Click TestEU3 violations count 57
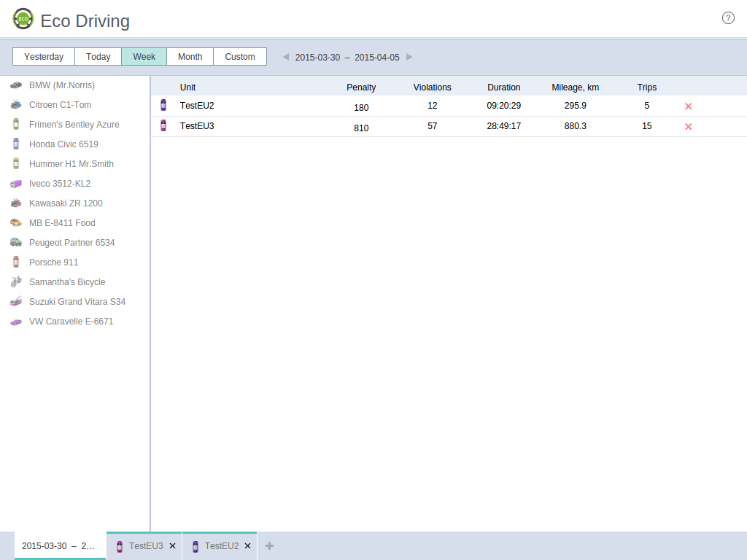Image resolution: width=747 pixels, height=560 pixels. 432,125
